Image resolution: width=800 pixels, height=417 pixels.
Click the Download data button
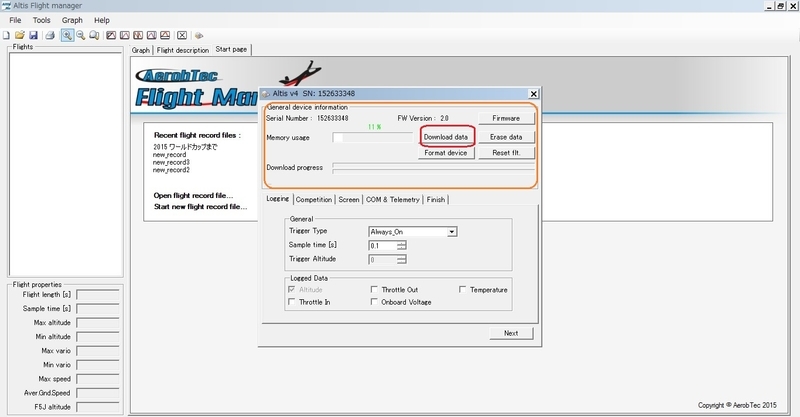(x=446, y=137)
